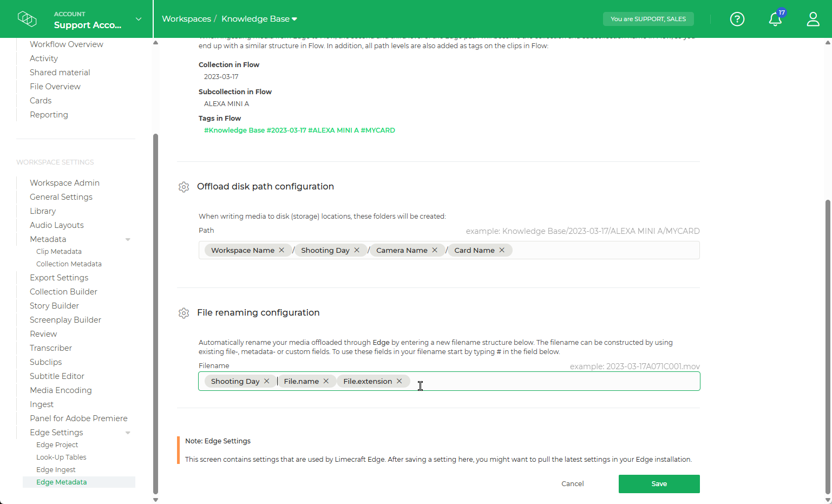Save the Edge metadata settings
832x504 pixels.
659,483
